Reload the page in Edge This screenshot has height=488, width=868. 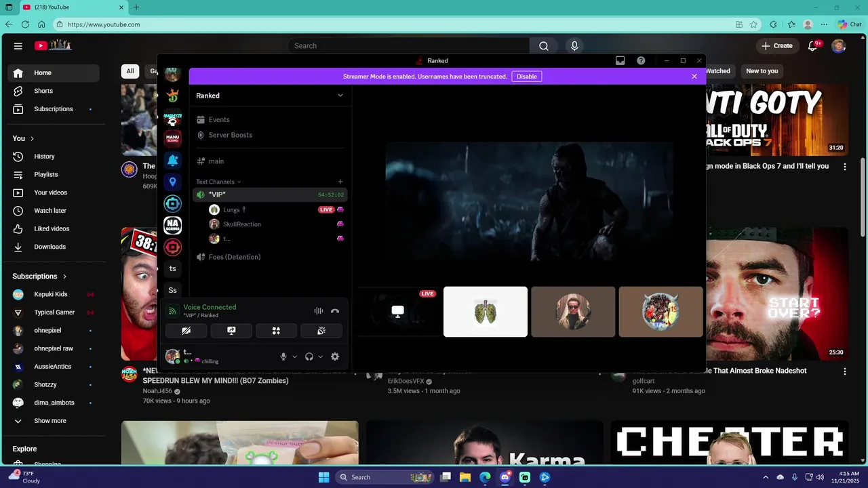[25, 24]
